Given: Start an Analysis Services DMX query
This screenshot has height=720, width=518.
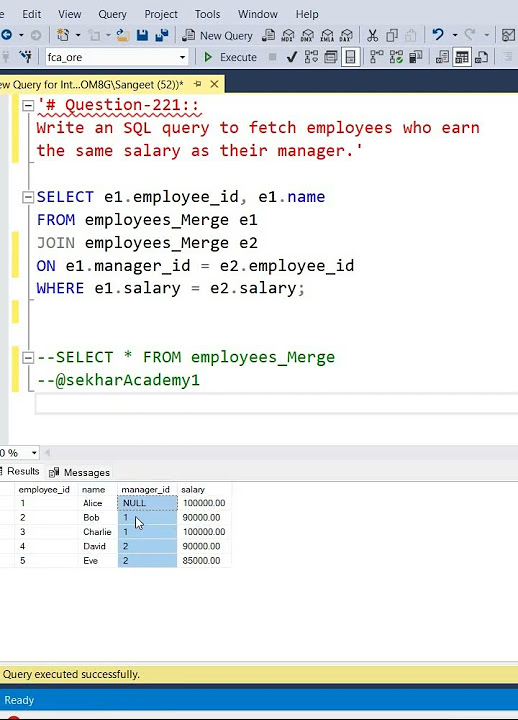Looking at the screenshot, I should coord(307,35).
